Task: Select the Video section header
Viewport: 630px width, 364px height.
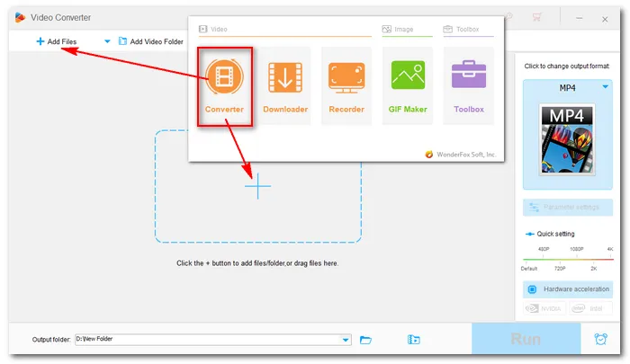Action: [x=213, y=30]
